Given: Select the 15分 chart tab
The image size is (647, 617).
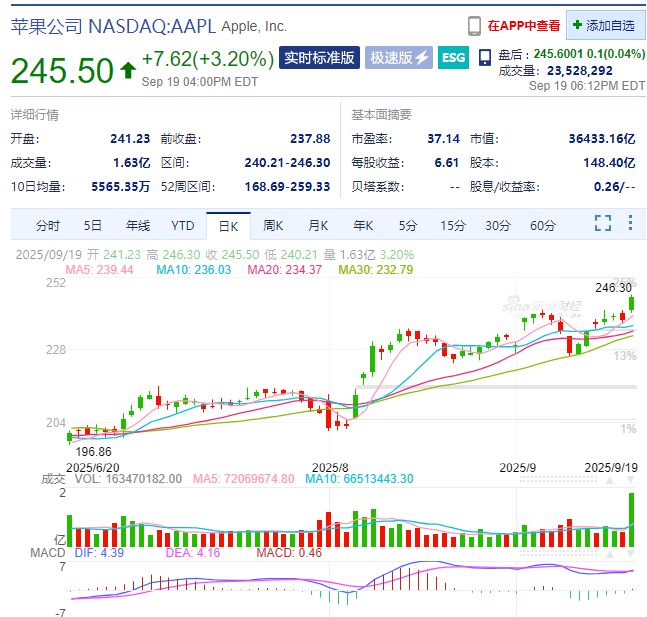Looking at the screenshot, I should click(453, 226).
